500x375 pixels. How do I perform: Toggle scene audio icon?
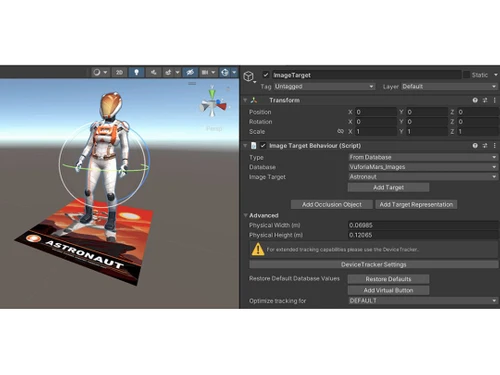(x=153, y=72)
